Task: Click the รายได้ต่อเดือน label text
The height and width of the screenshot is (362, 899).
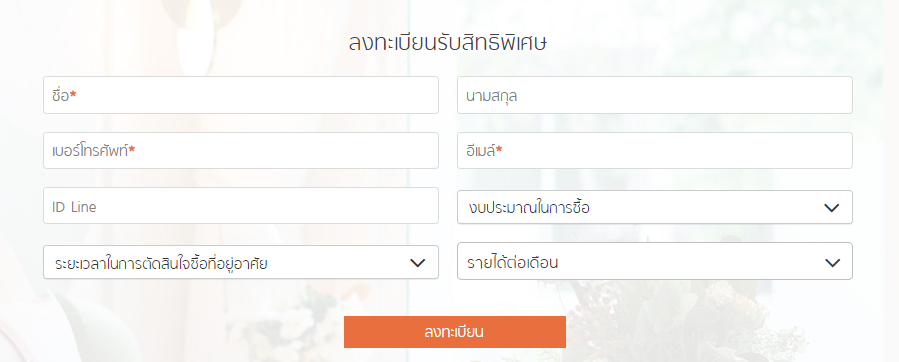Action: tap(513, 263)
